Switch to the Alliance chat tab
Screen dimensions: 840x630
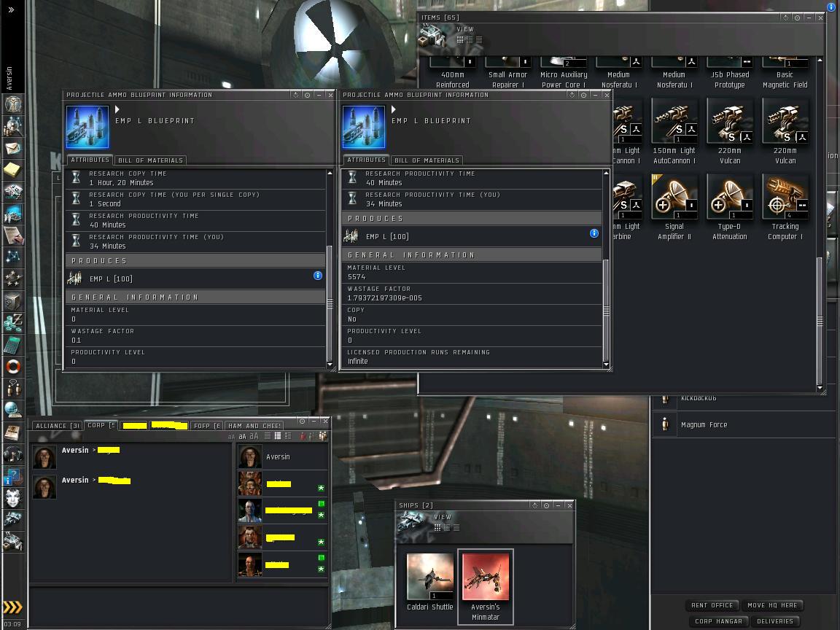(x=58, y=426)
